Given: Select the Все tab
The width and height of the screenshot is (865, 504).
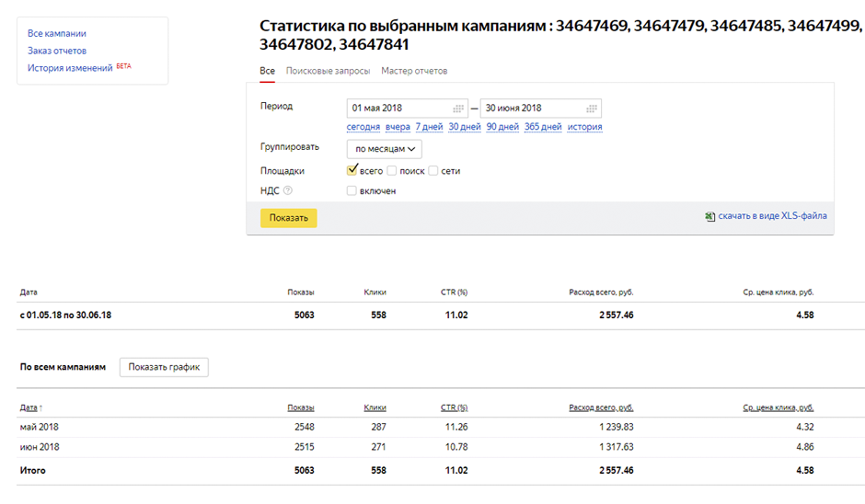Looking at the screenshot, I should (x=267, y=71).
